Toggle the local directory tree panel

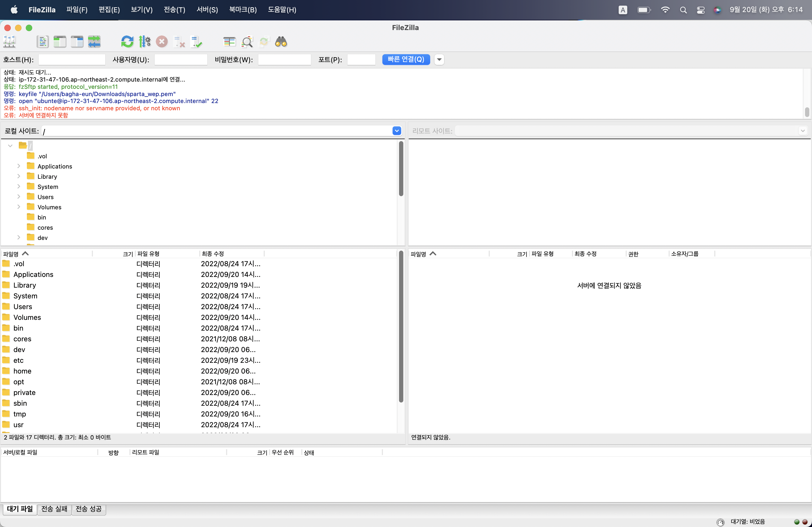pyautogui.click(x=60, y=42)
